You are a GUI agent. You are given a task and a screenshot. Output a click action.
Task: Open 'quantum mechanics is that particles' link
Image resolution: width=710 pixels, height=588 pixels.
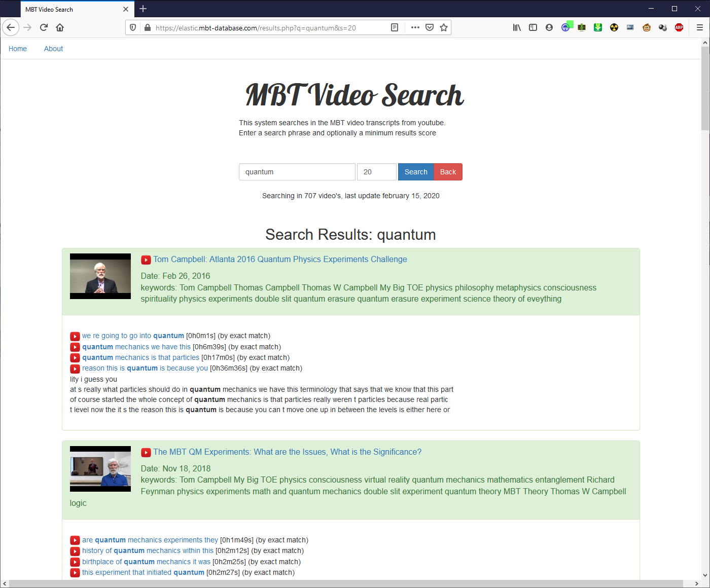coord(141,357)
